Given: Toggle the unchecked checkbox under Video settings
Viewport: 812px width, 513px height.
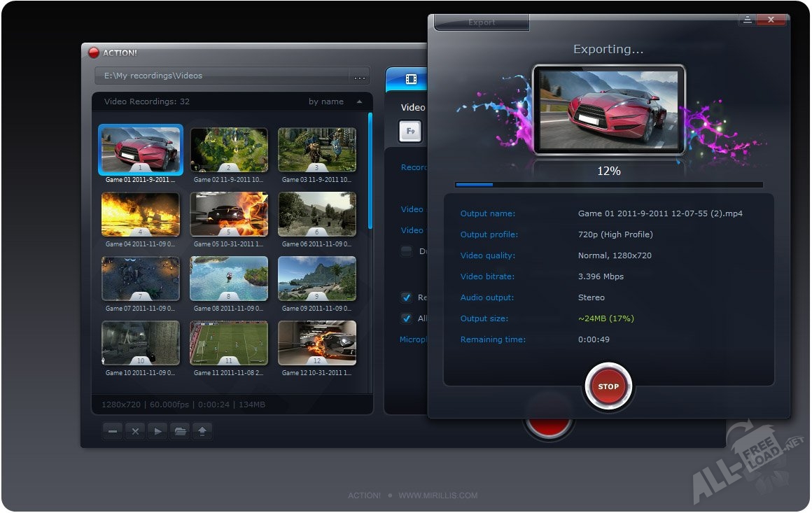Looking at the screenshot, I should [406, 251].
